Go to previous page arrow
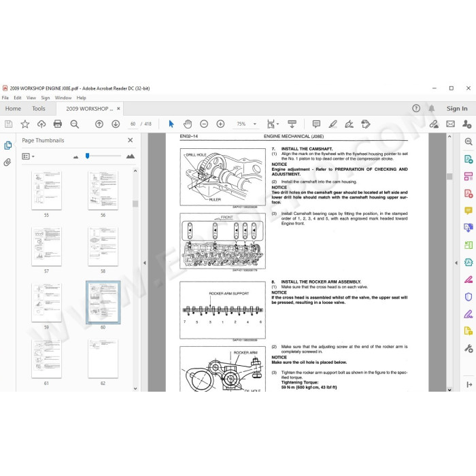 [99, 124]
